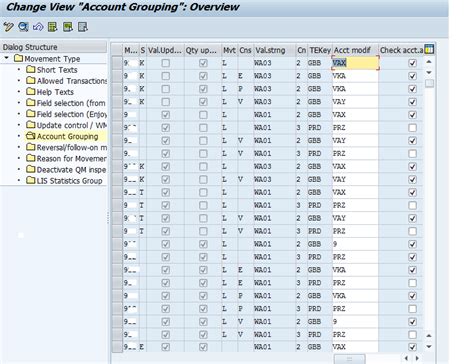This screenshot has width=474, height=364.
Task: Click the Deselect All toolbar icon
Action: [83, 27]
